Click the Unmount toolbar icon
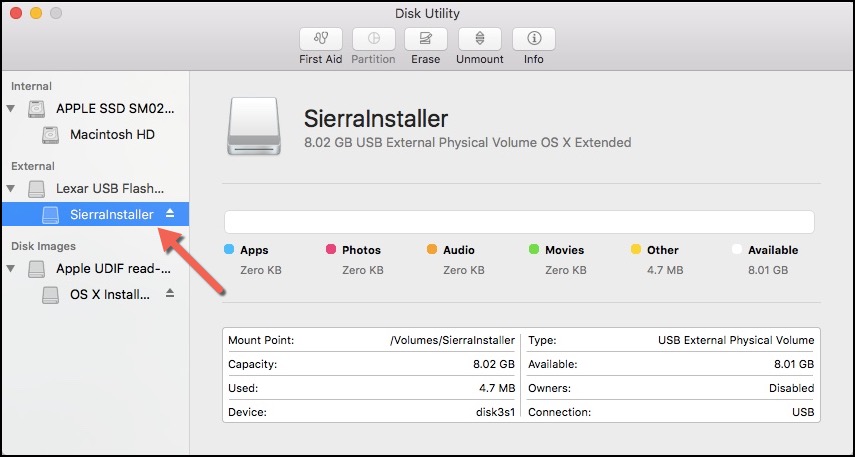 [x=479, y=39]
